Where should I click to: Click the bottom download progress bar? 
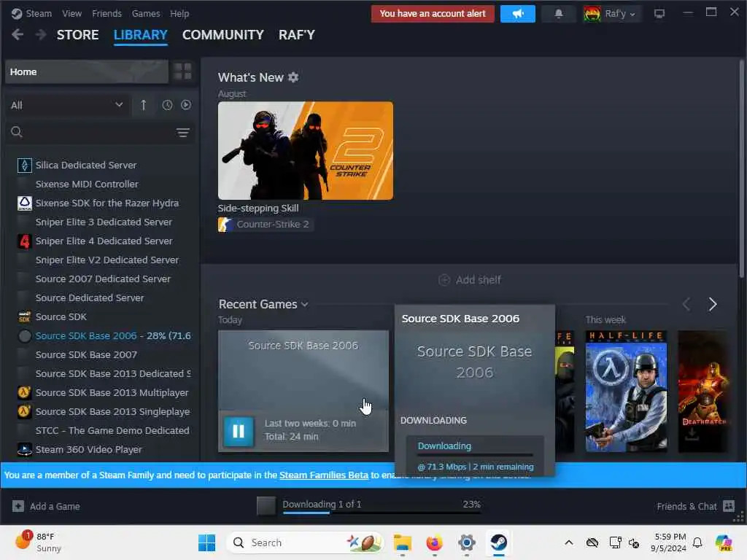[381, 513]
